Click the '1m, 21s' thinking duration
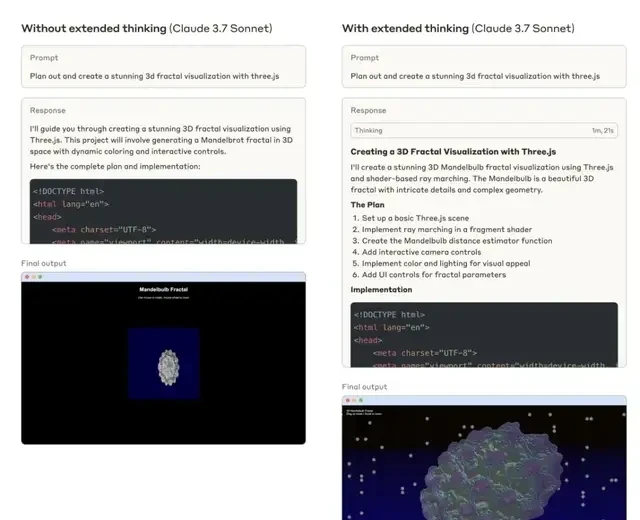The width and height of the screenshot is (640, 520). [603, 131]
